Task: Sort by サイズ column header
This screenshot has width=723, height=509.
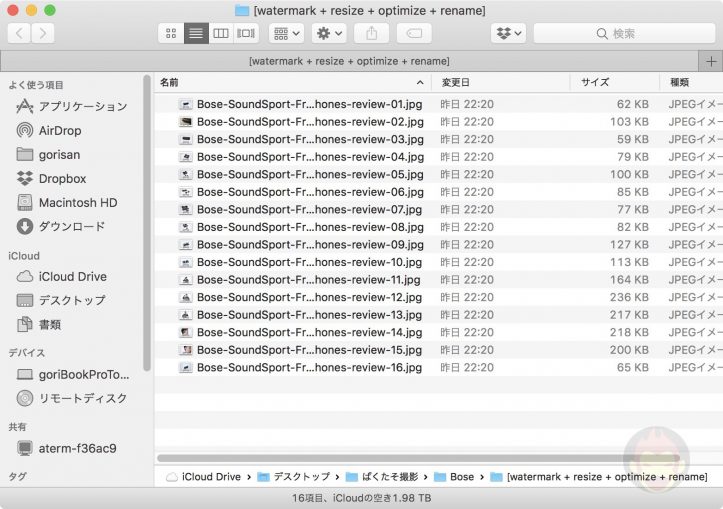Action: point(615,83)
